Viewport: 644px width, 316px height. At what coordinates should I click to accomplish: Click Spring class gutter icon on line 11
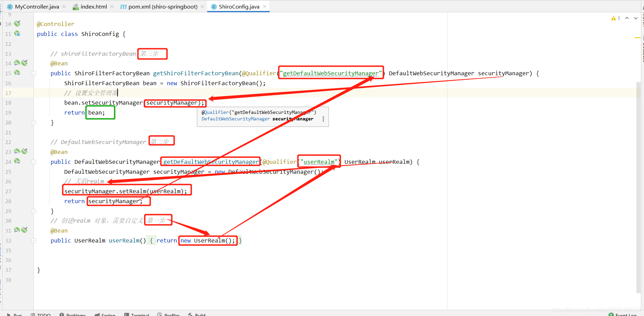(17, 34)
